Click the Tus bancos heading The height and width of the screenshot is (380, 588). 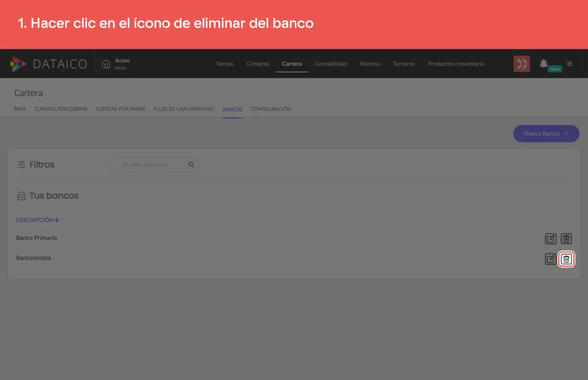coord(54,196)
